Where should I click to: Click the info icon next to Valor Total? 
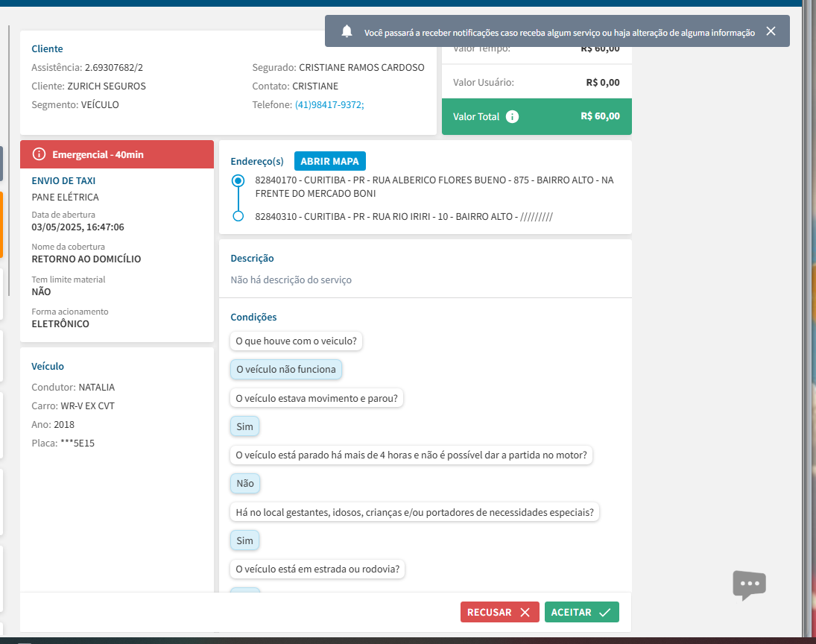[512, 116]
